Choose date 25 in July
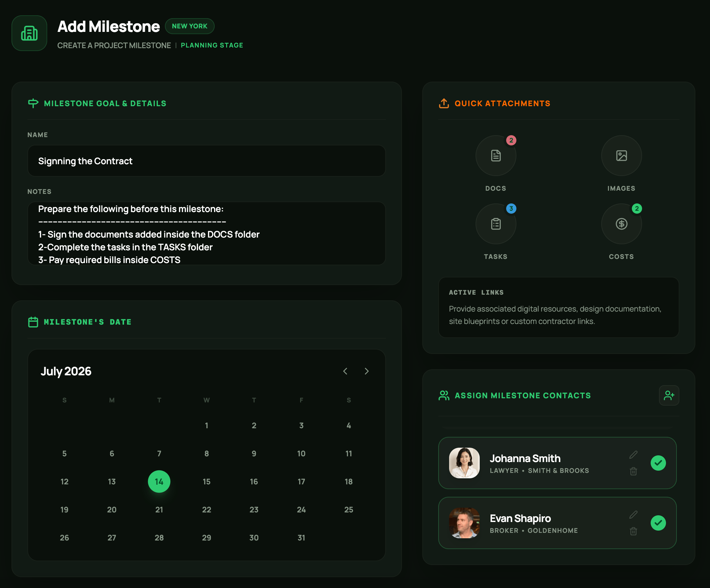The image size is (710, 588). tap(349, 510)
